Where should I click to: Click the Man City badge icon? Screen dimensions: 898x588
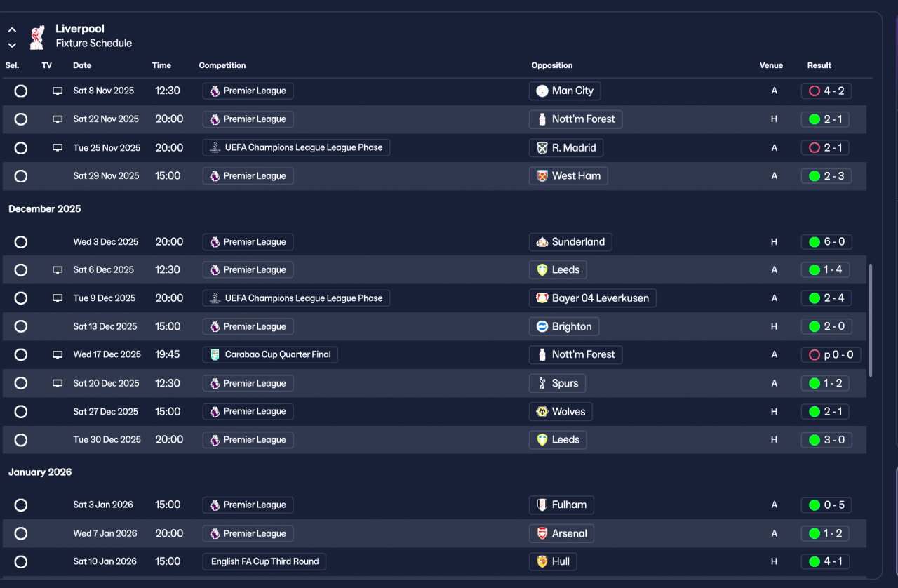(x=542, y=91)
